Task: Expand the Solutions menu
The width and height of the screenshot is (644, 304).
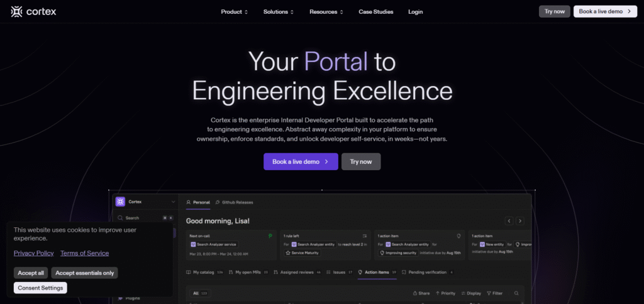Action: pos(279,12)
